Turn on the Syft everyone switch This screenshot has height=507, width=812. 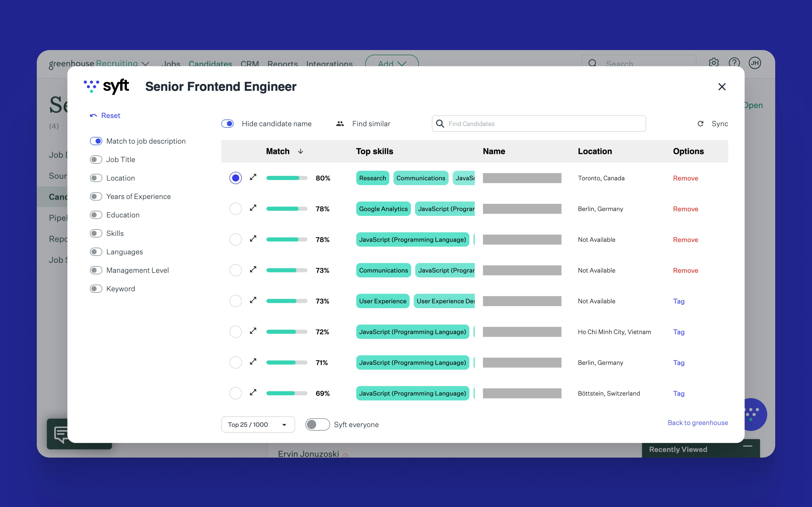click(x=317, y=425)
